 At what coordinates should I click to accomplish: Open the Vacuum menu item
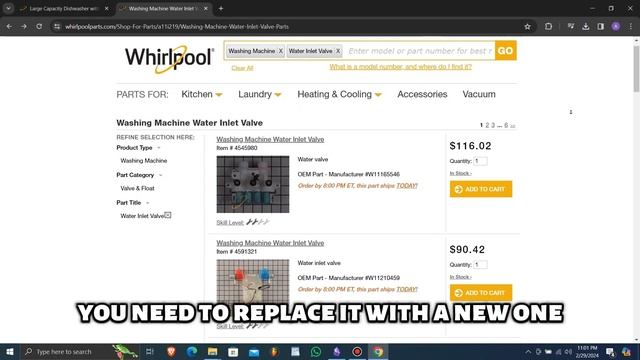(x=479, y=94)
